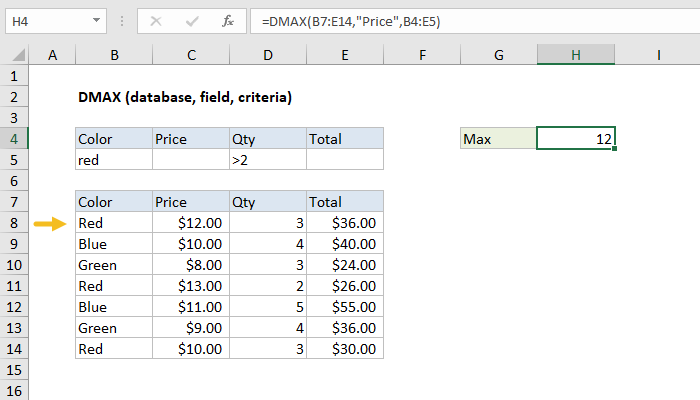Click the 'Max' label cell

click(499, 139)
